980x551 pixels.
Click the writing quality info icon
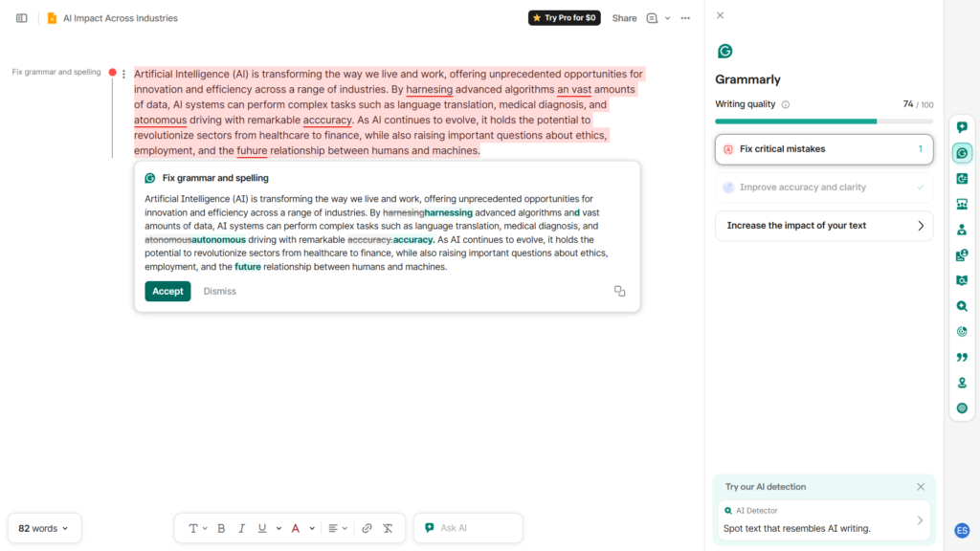pyautogui.click(x=786, y=105)
